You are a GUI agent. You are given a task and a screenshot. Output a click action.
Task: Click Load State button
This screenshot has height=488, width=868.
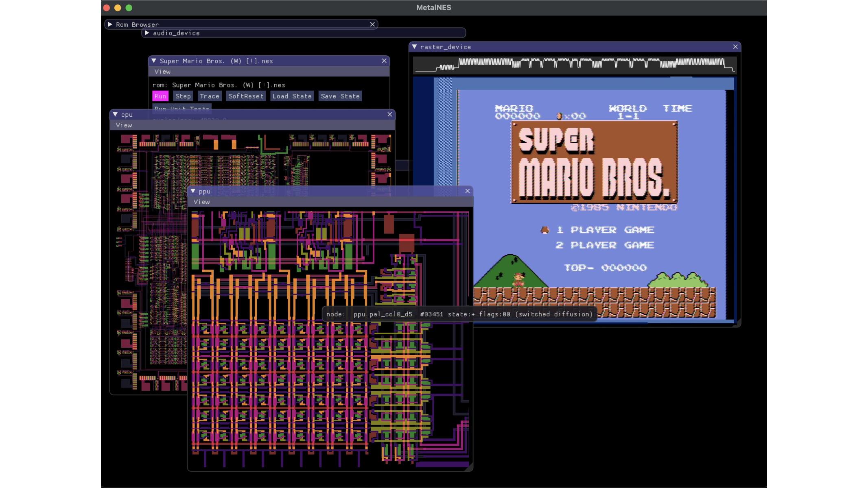point(292,96)
